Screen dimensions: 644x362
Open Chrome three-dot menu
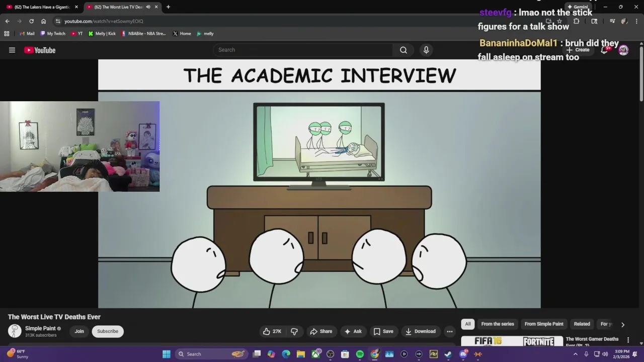coord(636,21)
